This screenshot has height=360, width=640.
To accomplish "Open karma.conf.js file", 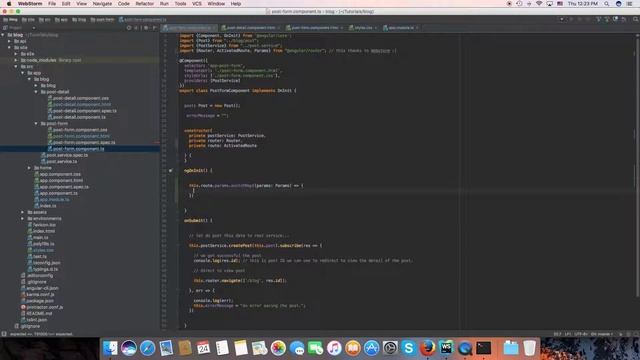I will [37, 294].
